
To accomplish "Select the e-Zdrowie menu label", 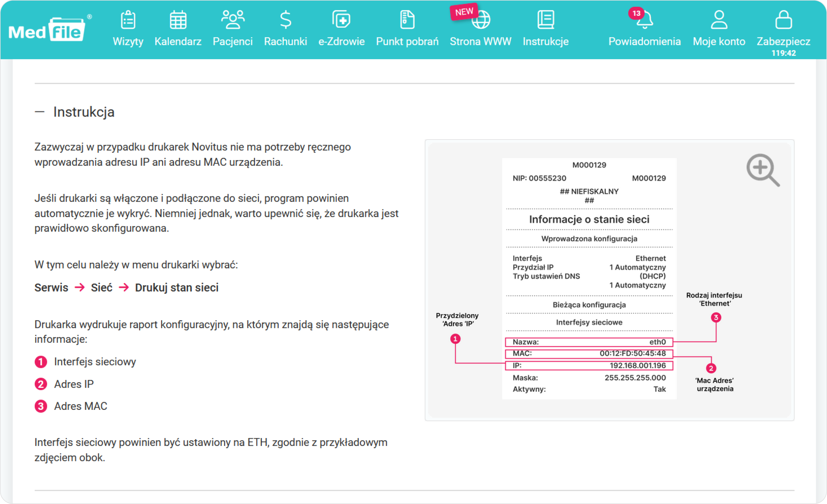I will (x=341, y=41).
